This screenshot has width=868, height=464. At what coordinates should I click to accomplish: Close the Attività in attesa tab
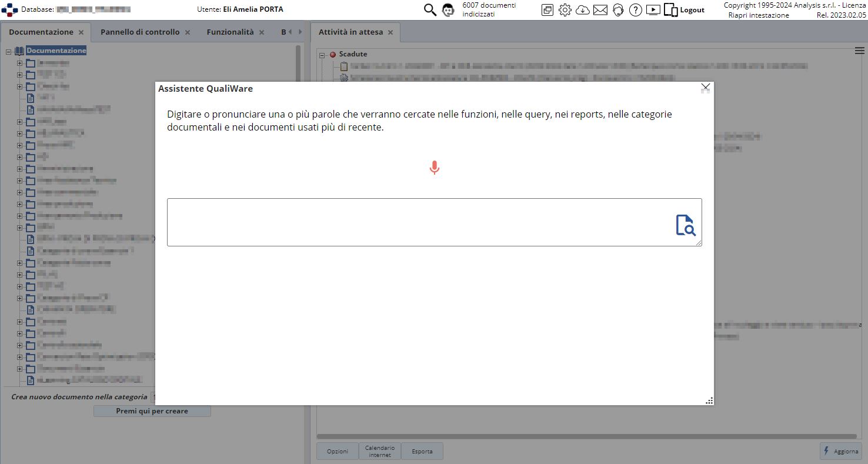tap(390, 33)
